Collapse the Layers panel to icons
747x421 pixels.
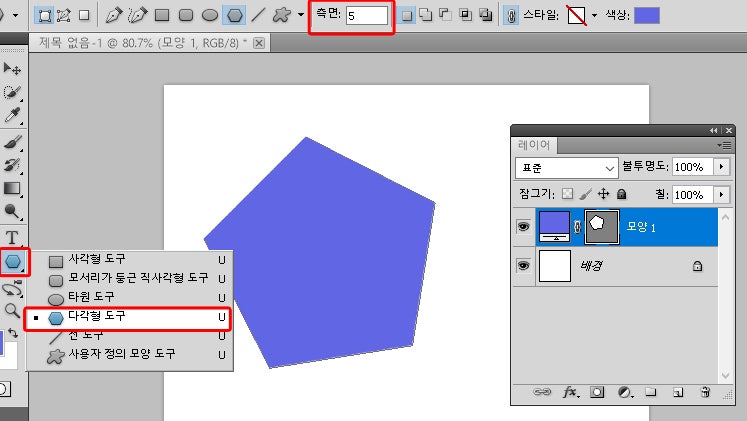point(714,130)
